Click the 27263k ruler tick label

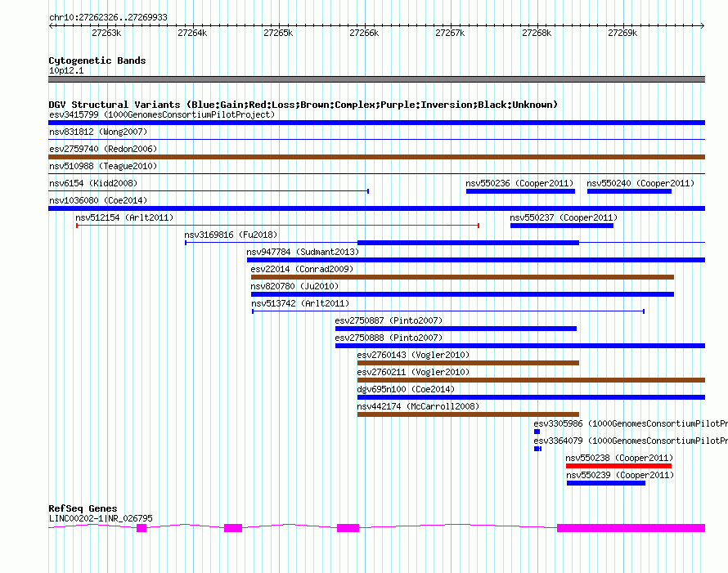point(106,33)
